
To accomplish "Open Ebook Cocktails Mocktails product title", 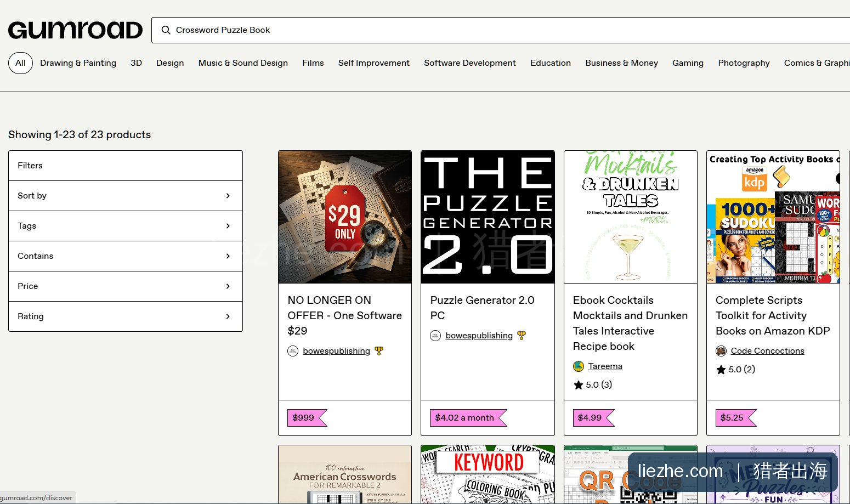I will coord(630,323).
